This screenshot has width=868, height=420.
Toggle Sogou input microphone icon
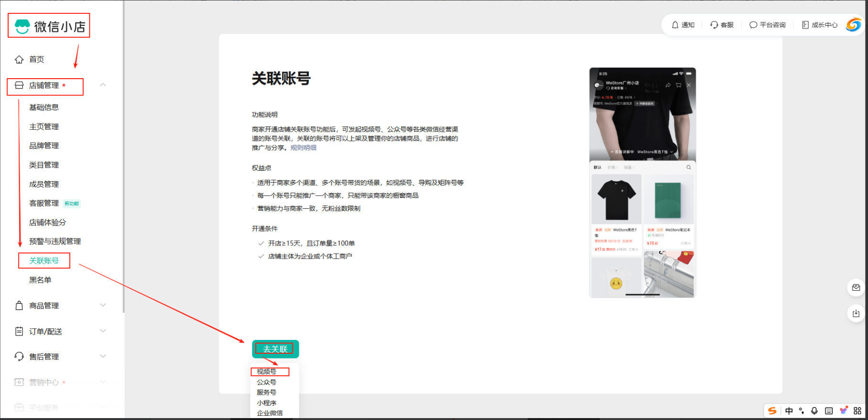815,411
